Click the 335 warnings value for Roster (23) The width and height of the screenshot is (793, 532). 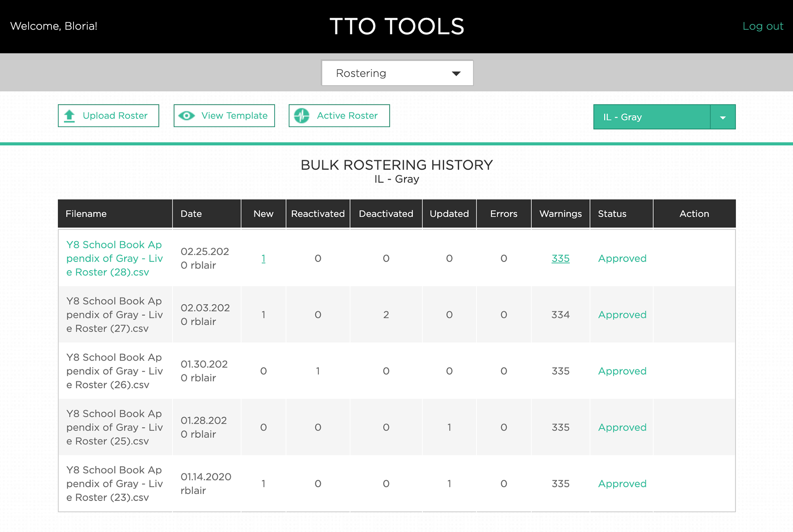(560, 484)
